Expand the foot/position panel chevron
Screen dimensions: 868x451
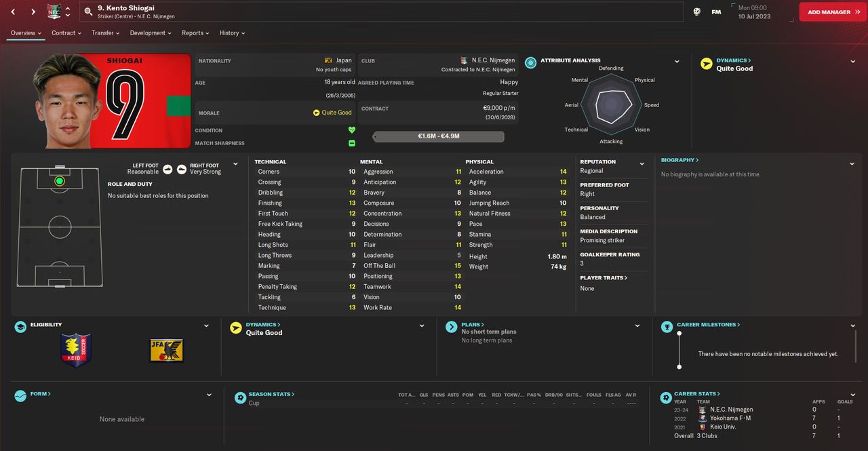click(x=235, y=164)
